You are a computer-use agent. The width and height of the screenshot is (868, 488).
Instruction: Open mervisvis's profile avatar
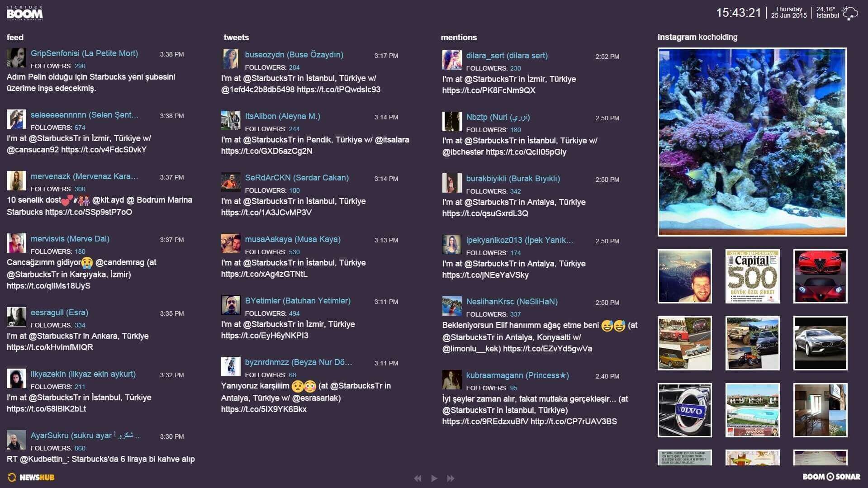[16, 244]
